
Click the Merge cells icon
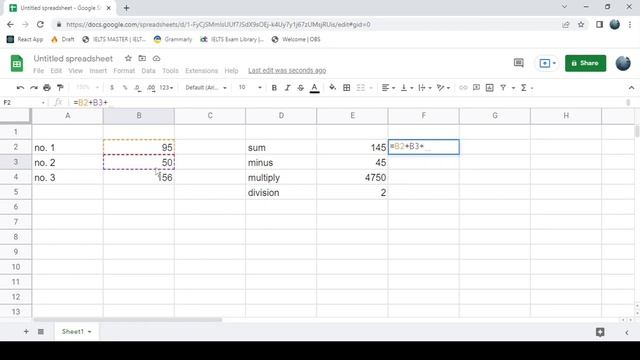click(360, 88)
